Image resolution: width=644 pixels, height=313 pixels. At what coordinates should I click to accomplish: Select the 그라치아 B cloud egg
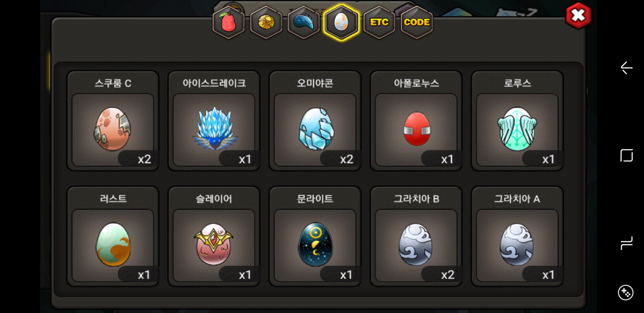click(x=416, y=236)
